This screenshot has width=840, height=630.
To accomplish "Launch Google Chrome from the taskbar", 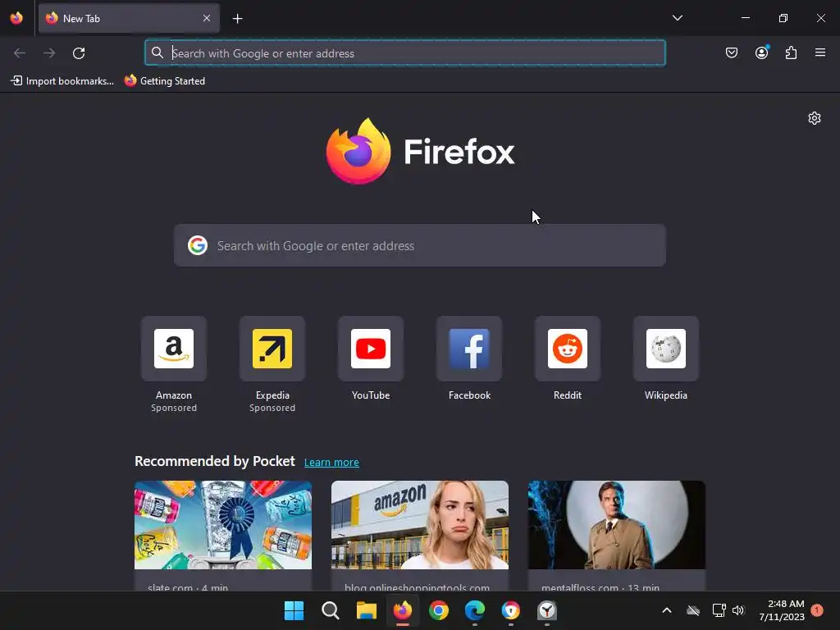I will coord(439,610).
